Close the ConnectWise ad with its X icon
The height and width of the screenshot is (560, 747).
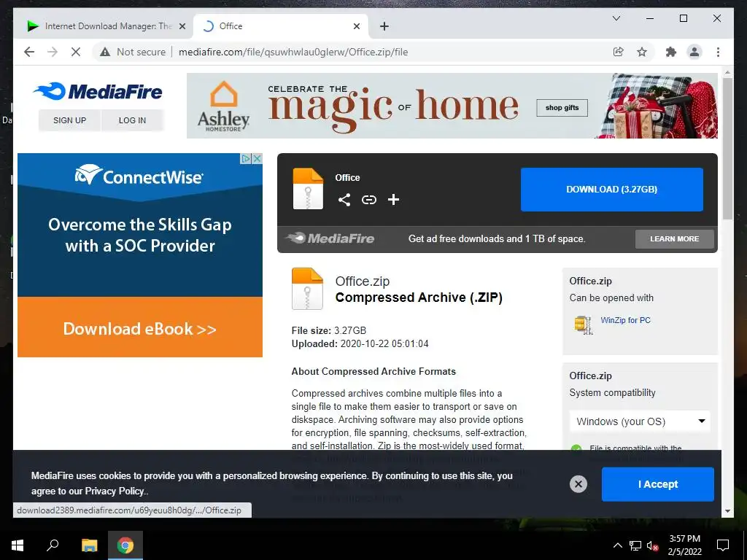pyautogui.click(x=258, y=158)
